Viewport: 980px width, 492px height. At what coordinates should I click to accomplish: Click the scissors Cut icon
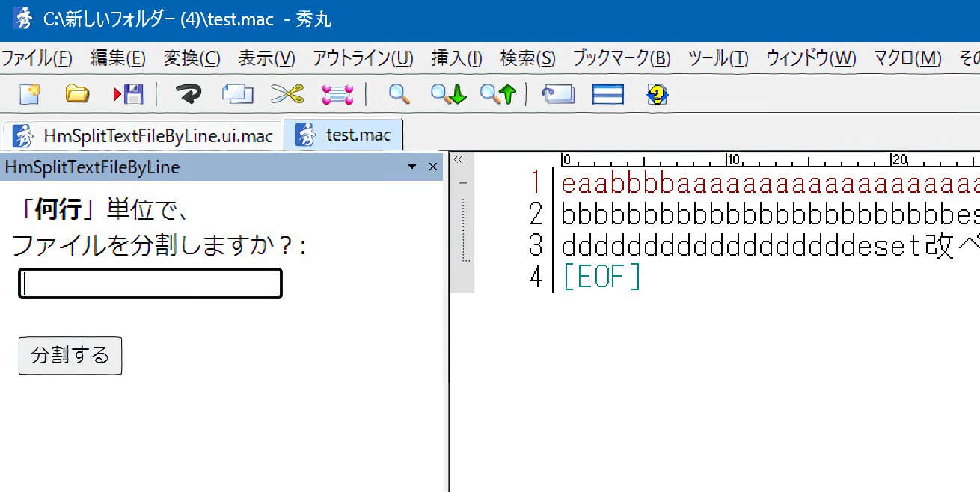point(287,94)
